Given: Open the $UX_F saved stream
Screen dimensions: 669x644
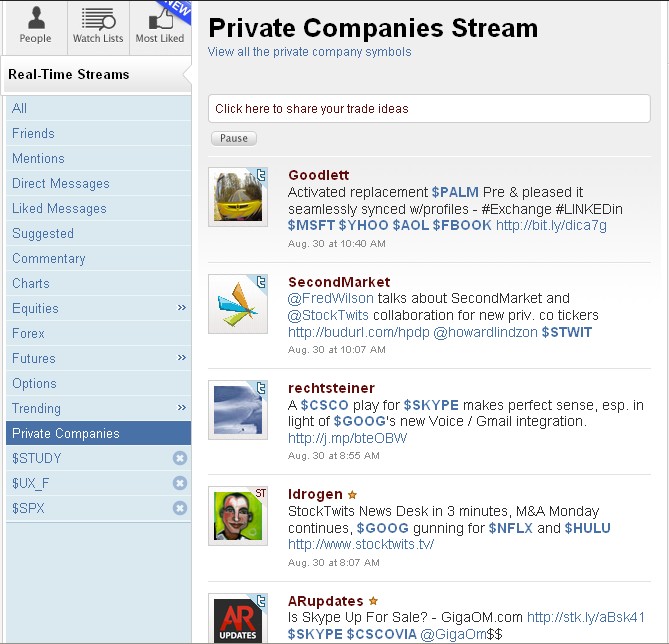Looking at the screenshot, I should (31, 483).
